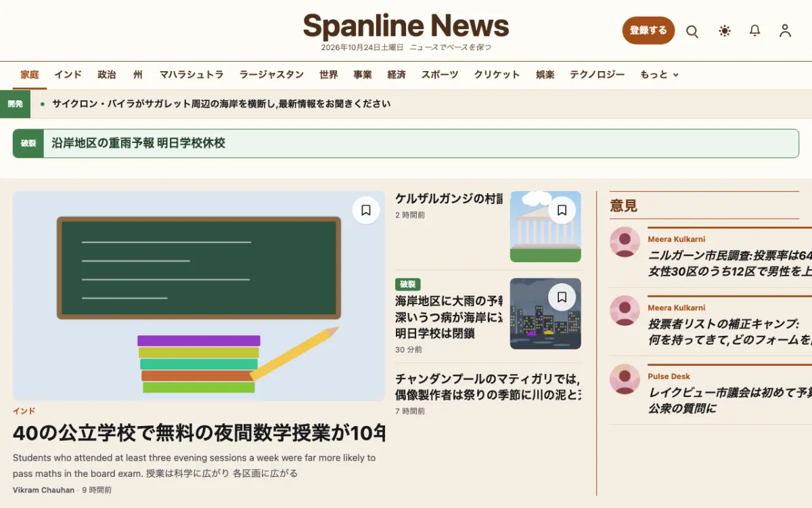
Task: Open the 海岸地区に大雨 headline
Action: point(449,317)
